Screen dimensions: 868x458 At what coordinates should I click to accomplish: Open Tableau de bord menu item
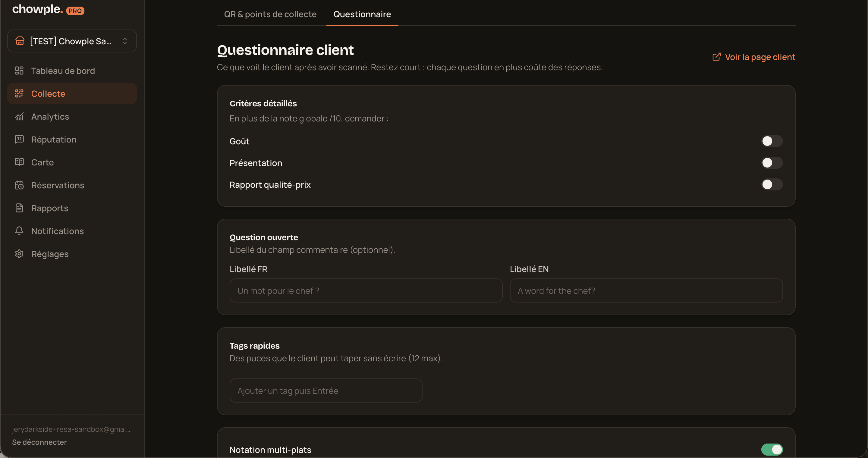pyautogui.click(x=72, y=71)
